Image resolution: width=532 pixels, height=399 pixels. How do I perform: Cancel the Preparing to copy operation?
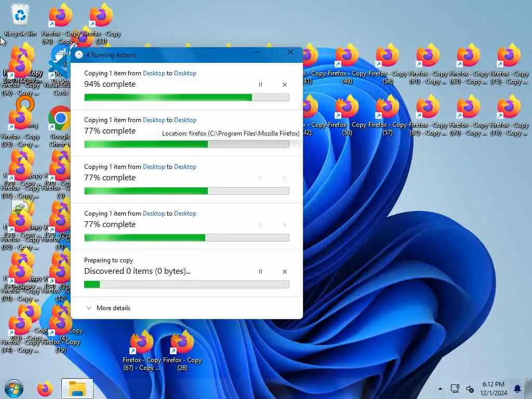(x=285, y=271)
